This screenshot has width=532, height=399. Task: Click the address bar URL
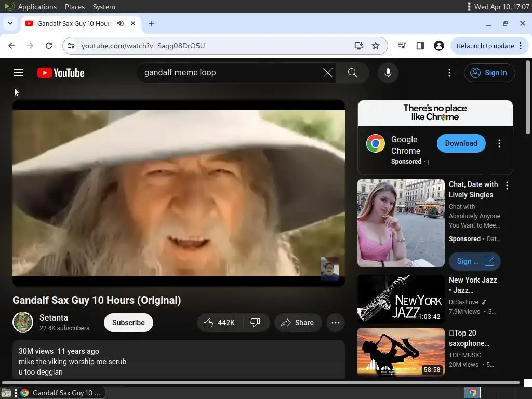[x=143, y=46]
